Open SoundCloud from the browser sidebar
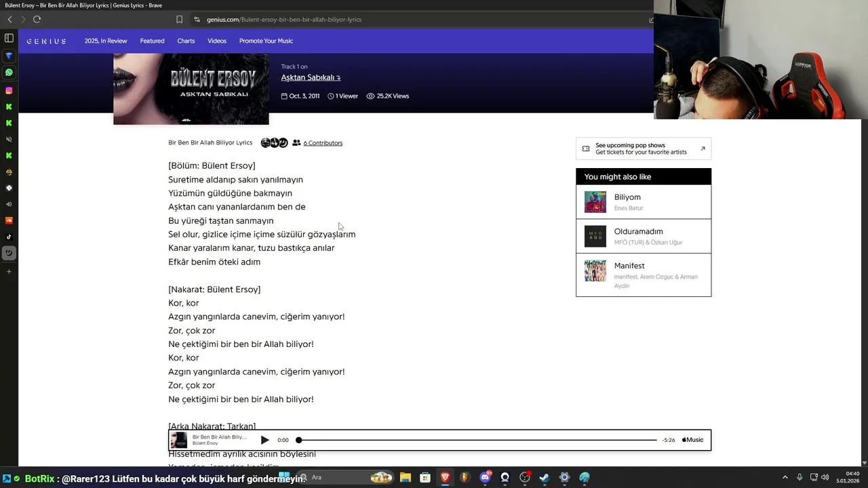 pyautogui.click(x=9, y=220)
